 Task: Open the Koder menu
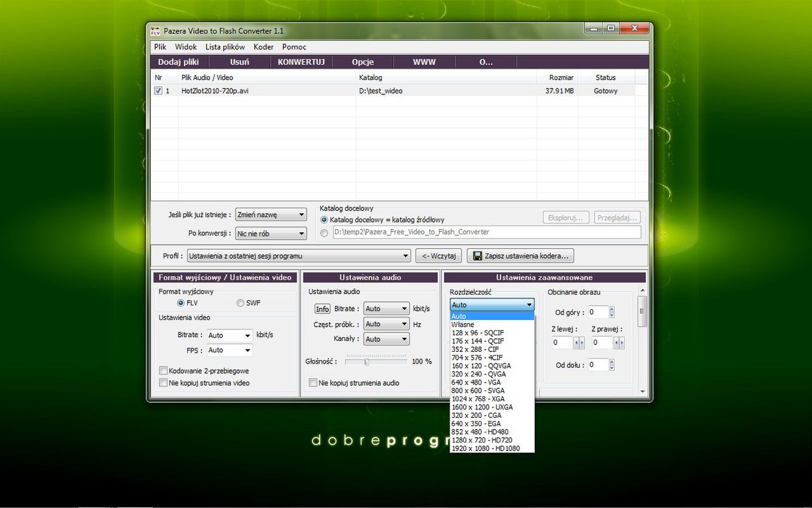(264, 47)
